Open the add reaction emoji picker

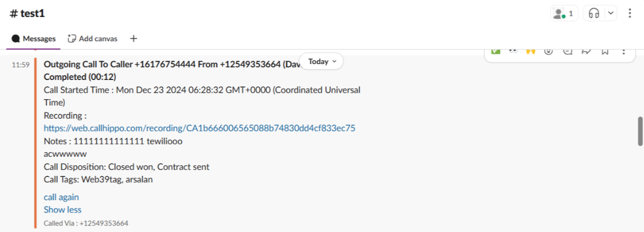coord(549,51)
